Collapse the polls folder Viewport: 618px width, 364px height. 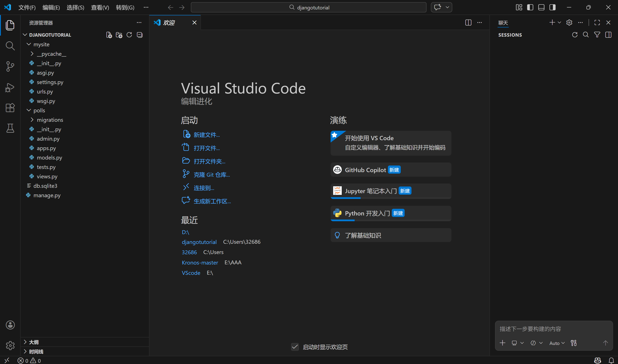39,110
